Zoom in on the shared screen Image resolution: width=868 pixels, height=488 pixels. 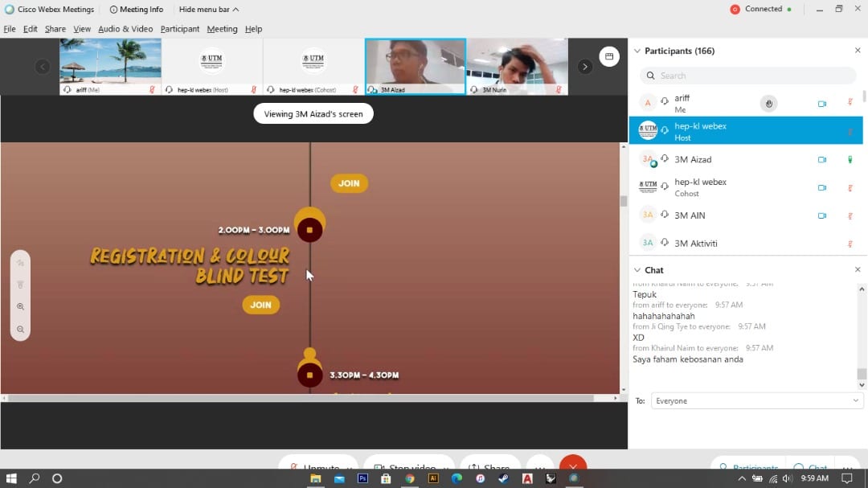tap(20, 306)
